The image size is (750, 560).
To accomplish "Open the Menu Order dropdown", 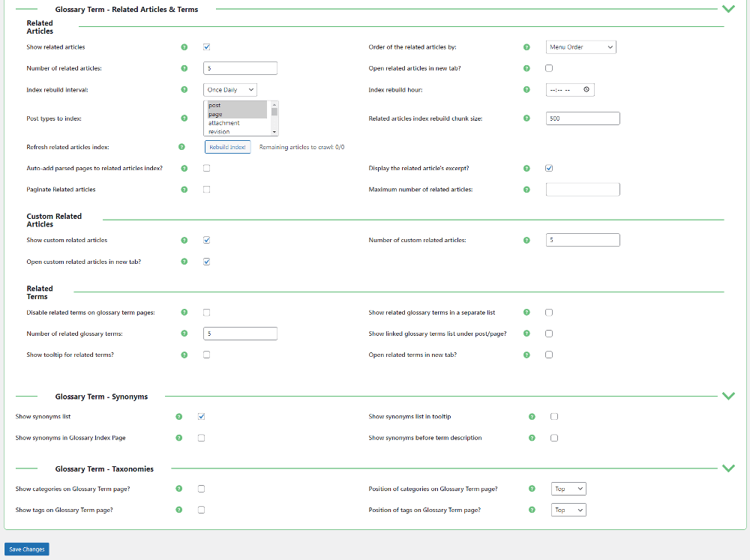I will [x=580, y=47].
